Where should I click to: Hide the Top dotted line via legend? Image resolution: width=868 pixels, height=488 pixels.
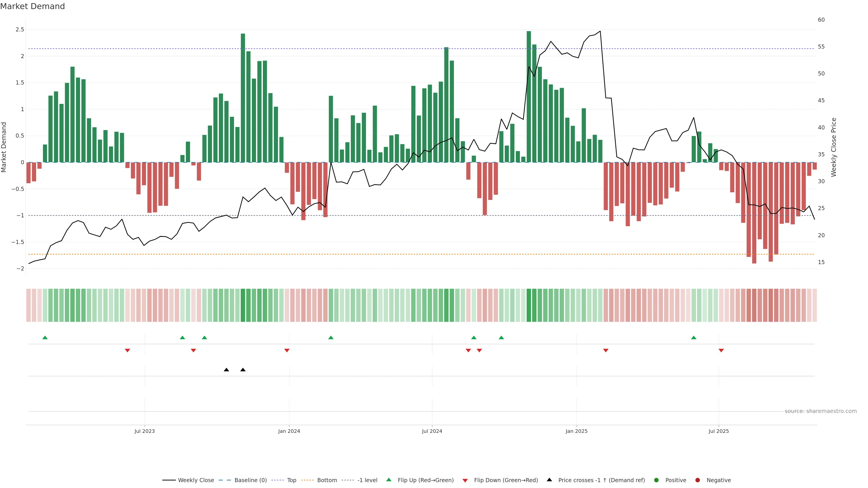point(291,480)
